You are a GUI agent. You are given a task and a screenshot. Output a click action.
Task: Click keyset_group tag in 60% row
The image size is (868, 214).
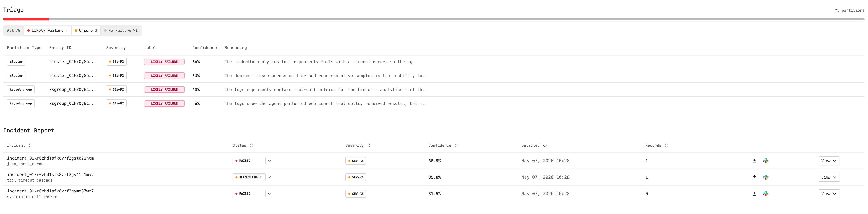pos(21,90)
